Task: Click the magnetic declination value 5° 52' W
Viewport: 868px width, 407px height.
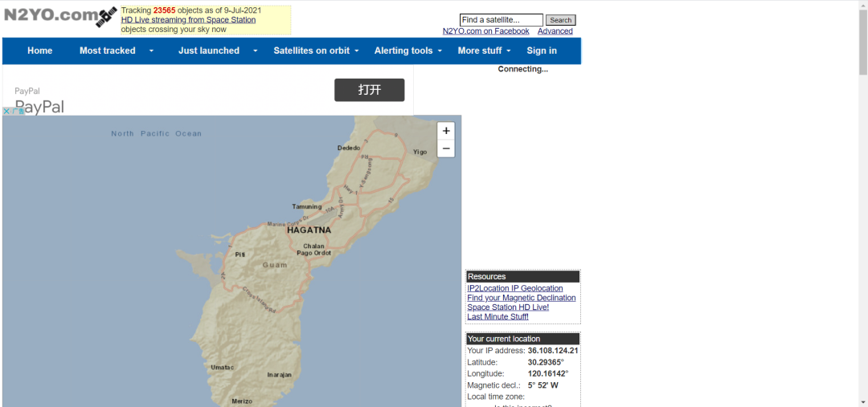Action: [543, 385]
